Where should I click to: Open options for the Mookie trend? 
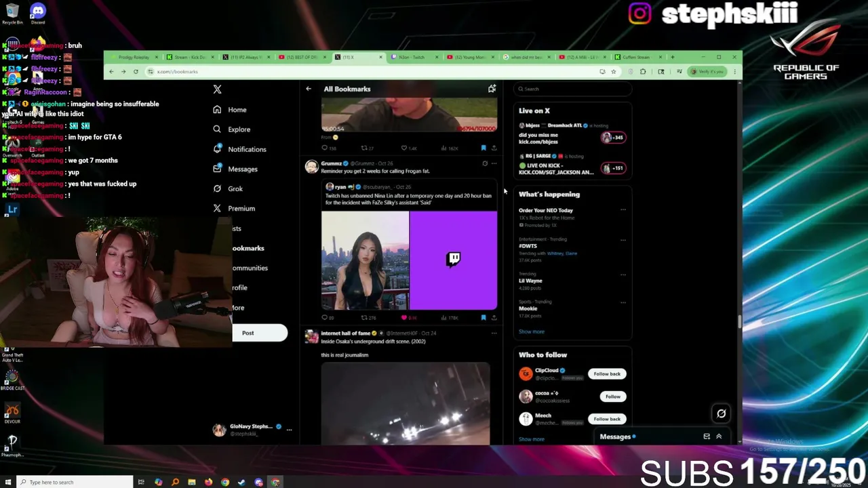pos(623,302)
